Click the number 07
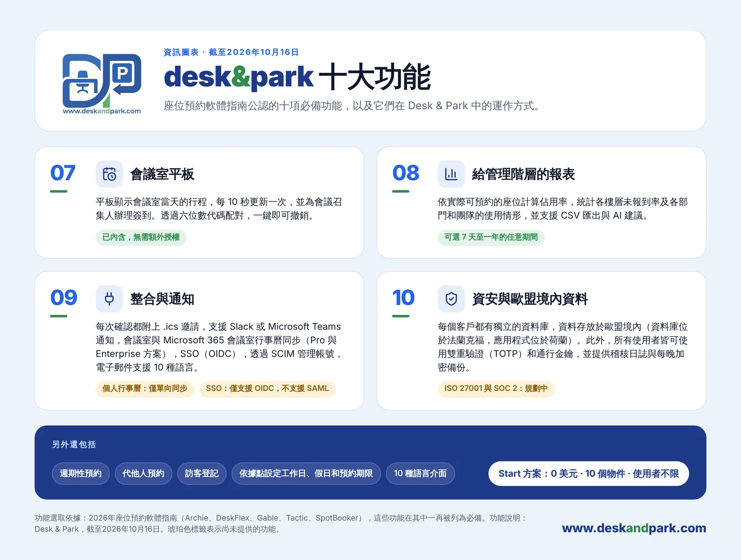The width and height of the screenshot is (741, 560). (x=63, y=173)
